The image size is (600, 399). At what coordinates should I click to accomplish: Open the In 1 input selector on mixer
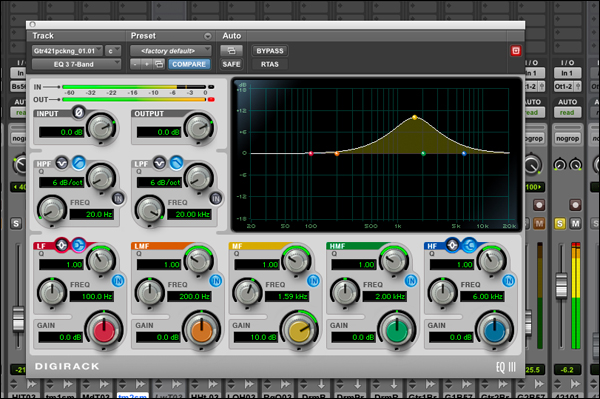(567, 73)
